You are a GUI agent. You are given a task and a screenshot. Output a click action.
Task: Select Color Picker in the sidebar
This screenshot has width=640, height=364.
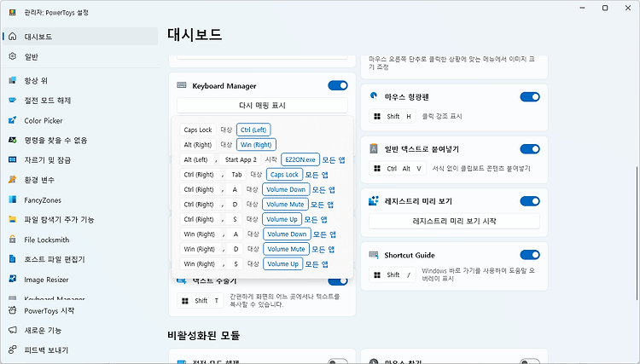tap(80, 120)
